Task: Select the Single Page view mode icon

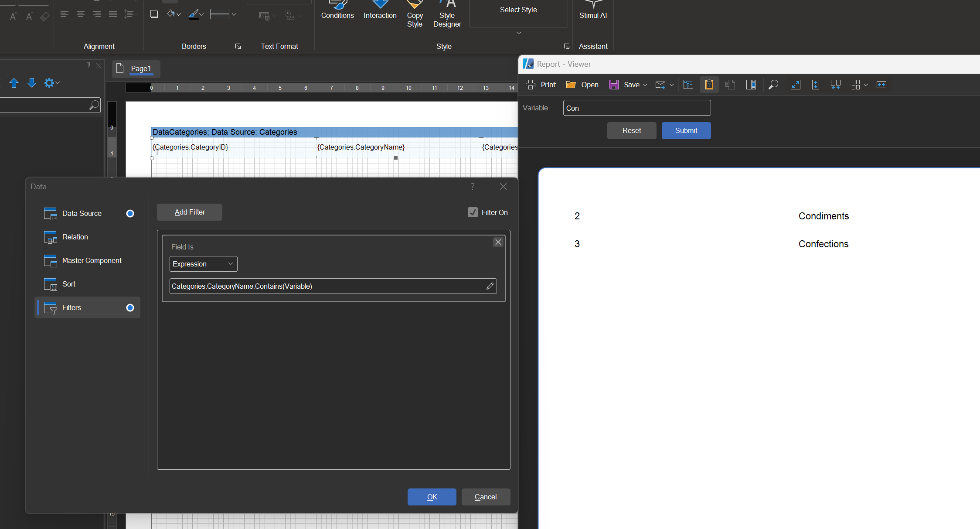Action: 816,85
